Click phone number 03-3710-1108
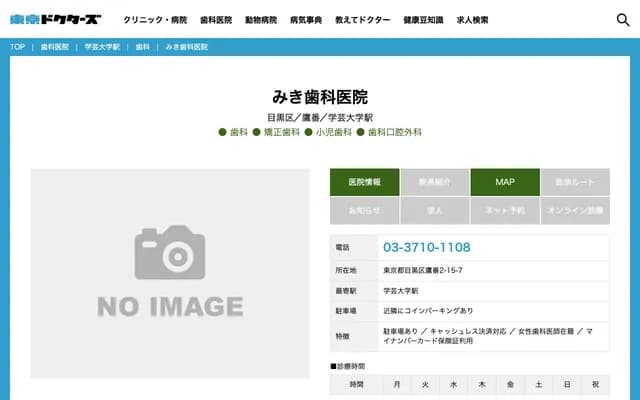Viewport: 640px width, 400px height. [x=426, y=247]
